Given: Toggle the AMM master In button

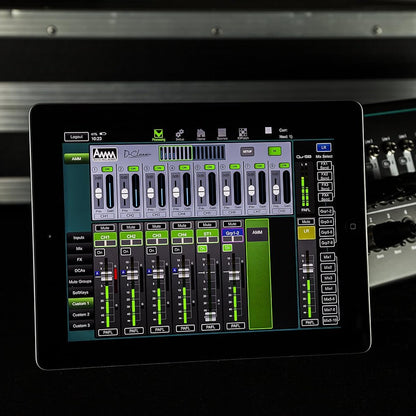Looking at the screenshot, I should pos(275,151).
